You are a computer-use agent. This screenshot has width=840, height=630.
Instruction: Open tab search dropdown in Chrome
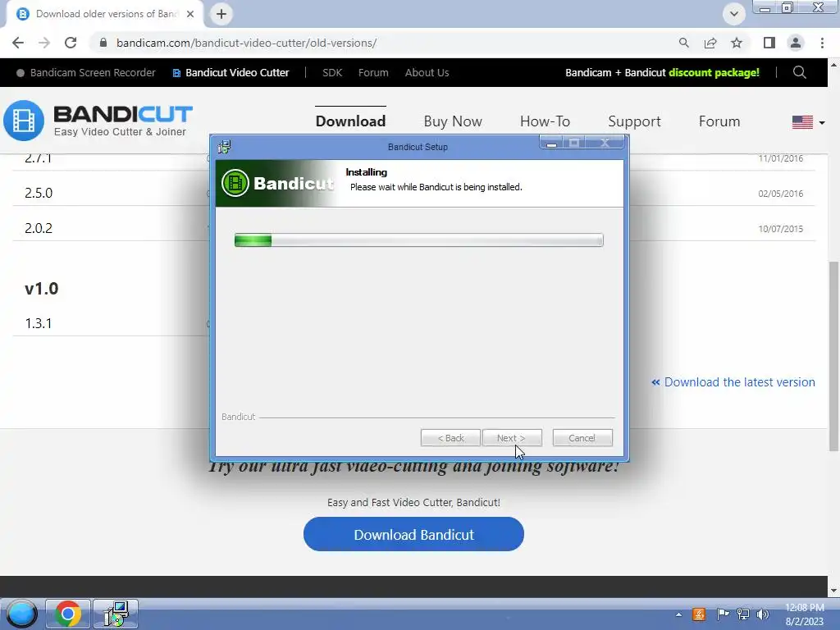[x=734, y=14]
